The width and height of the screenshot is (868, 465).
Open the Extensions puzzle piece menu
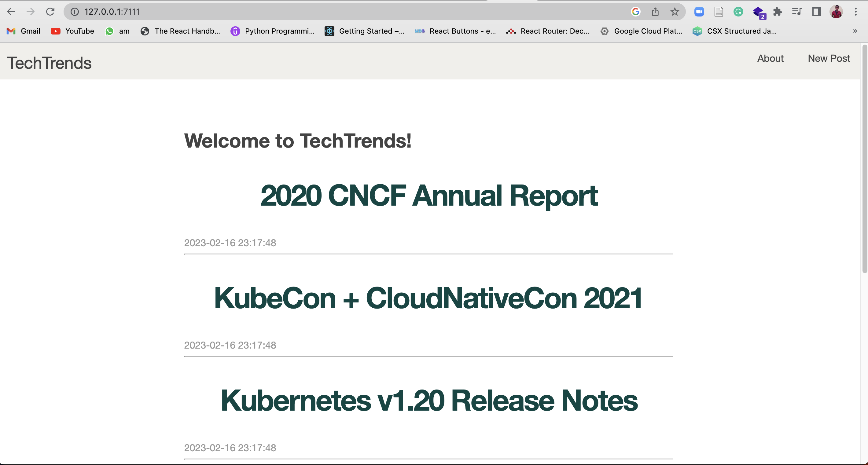[778, 11]
